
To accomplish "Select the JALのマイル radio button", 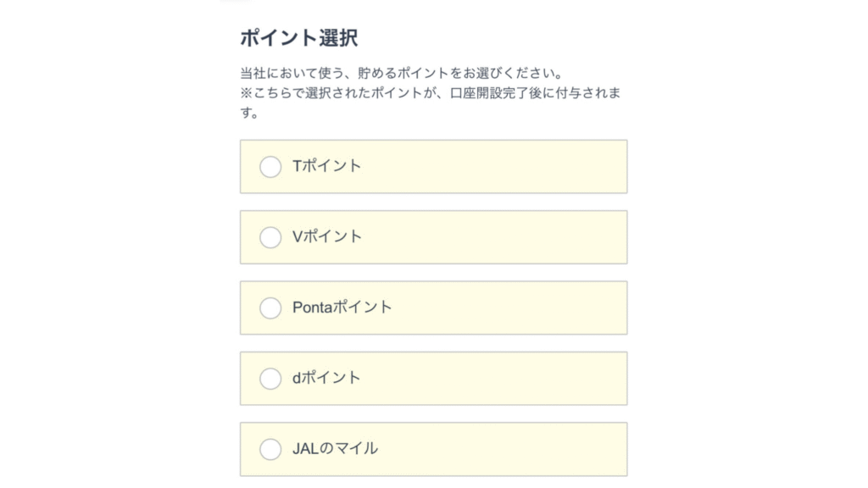I will [x=270, y=449].
